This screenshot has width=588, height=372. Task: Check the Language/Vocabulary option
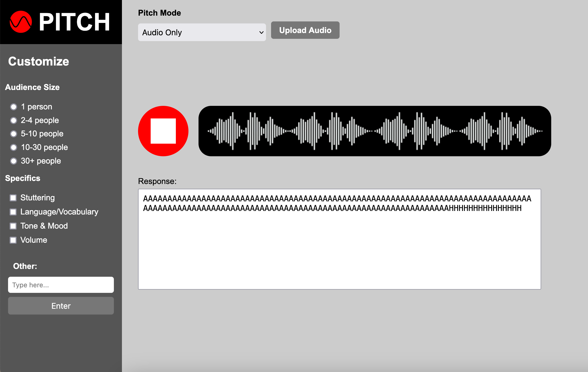point(13,212)
